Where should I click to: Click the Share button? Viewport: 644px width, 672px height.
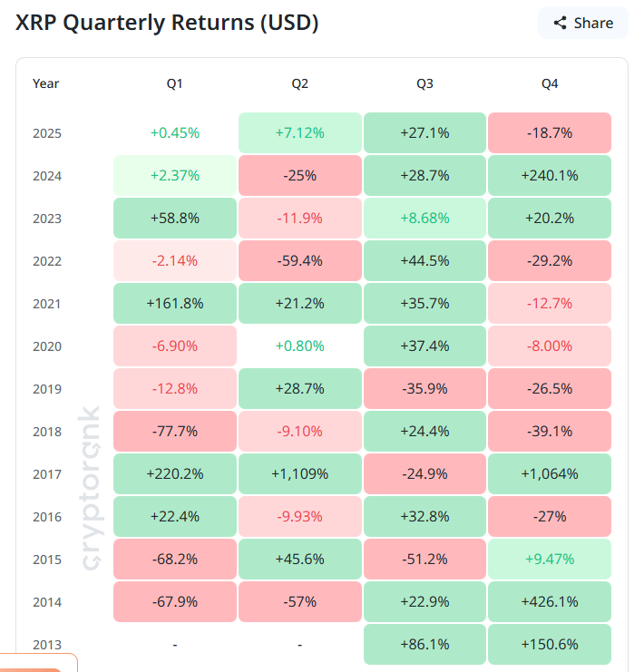(x=582, y=23)
